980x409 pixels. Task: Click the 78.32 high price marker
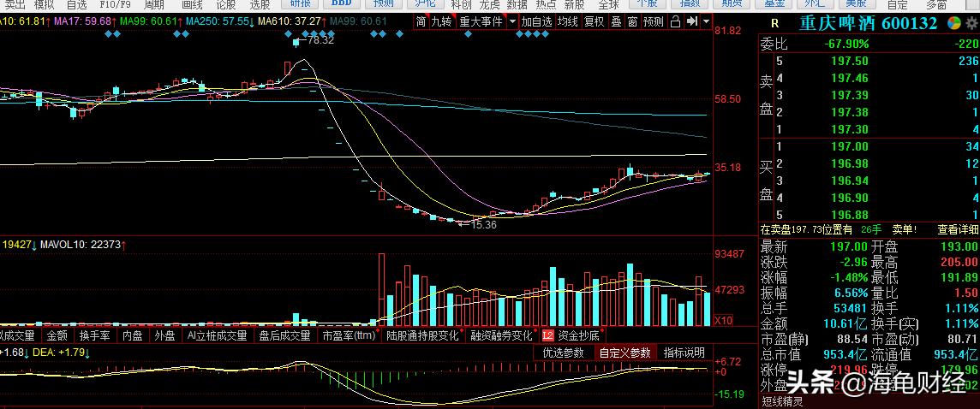click(321, 40)
